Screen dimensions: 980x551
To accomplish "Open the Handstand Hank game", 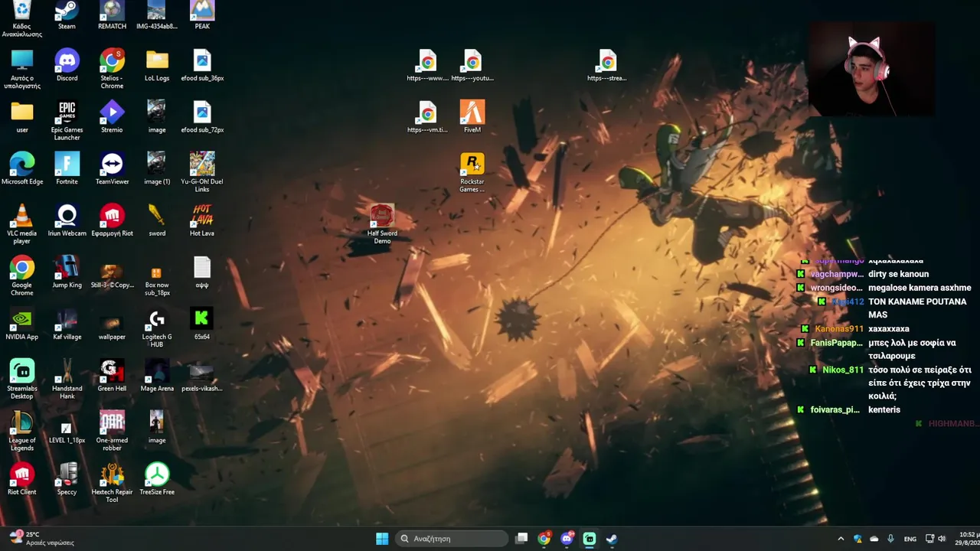I will click(67, 379).
